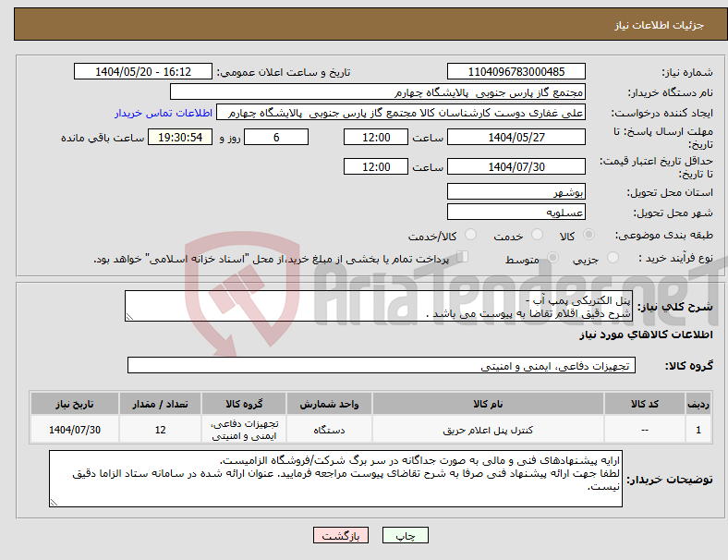The height and width of the screenshot is (560, 728).
Task: Open the اطلاعات تماس خریدار link
Action: [164, 113]
